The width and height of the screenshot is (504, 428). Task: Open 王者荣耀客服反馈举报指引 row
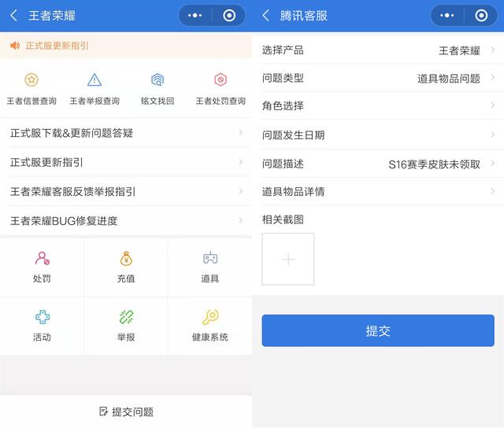[x=126, y=191]
